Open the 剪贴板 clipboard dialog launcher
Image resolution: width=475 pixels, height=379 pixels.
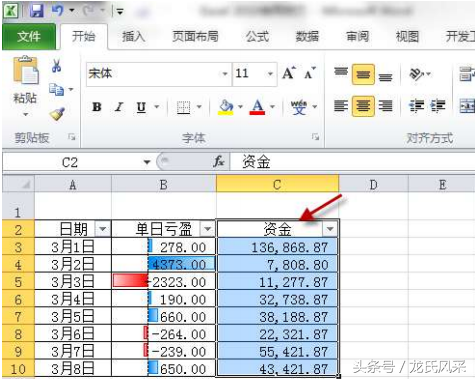pos(71,137)
